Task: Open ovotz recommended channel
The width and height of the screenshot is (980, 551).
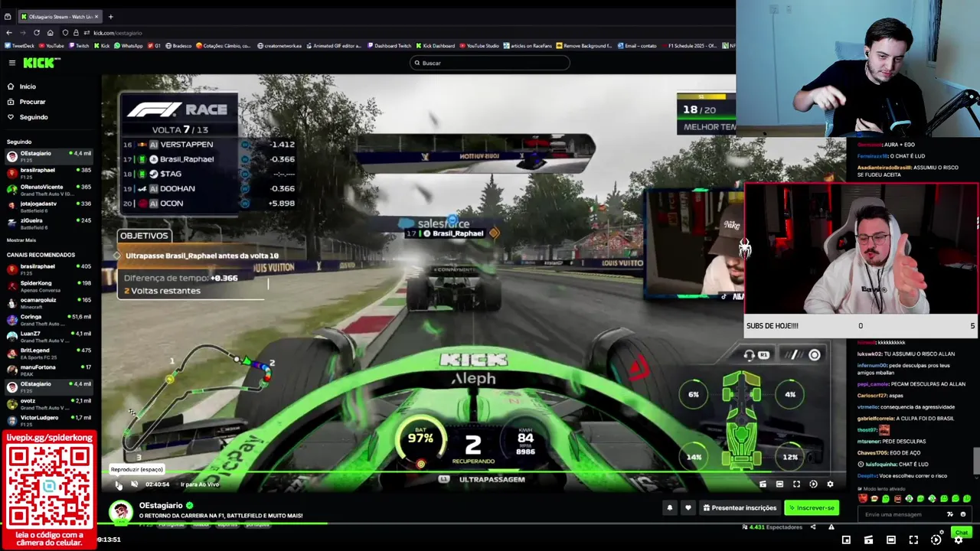Action: (x=47, y=403)
